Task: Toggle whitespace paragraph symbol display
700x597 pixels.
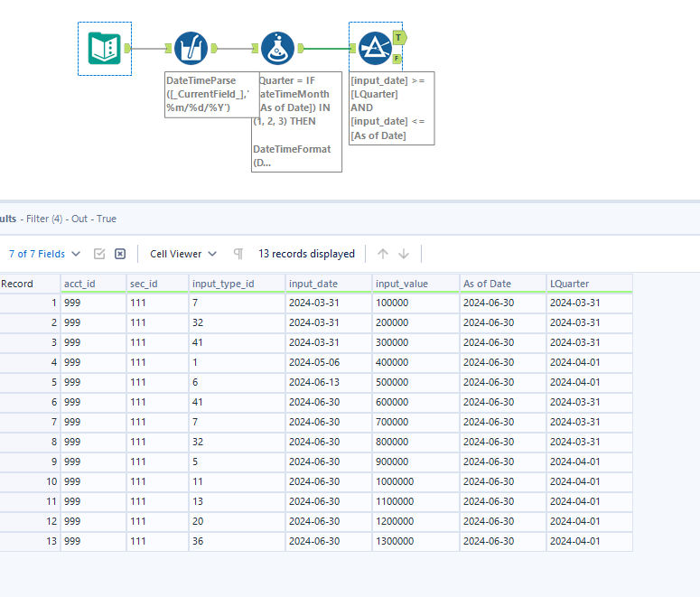Action: [238, 254]
